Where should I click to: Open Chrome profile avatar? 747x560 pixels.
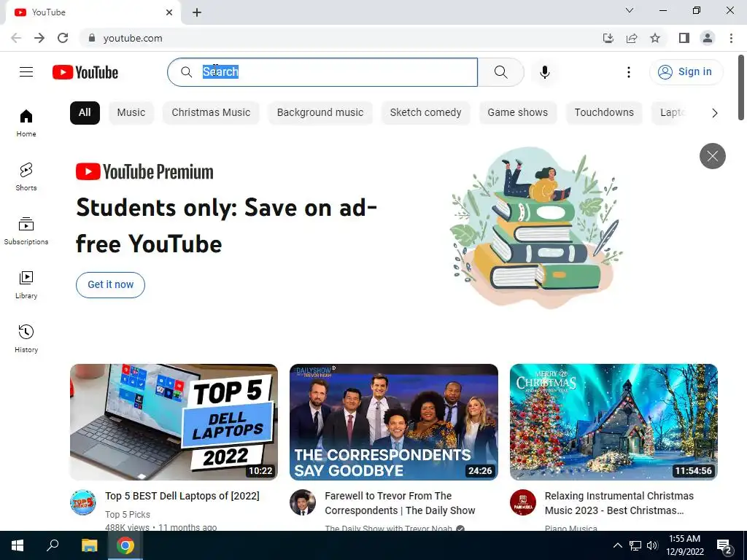[708, 38]
